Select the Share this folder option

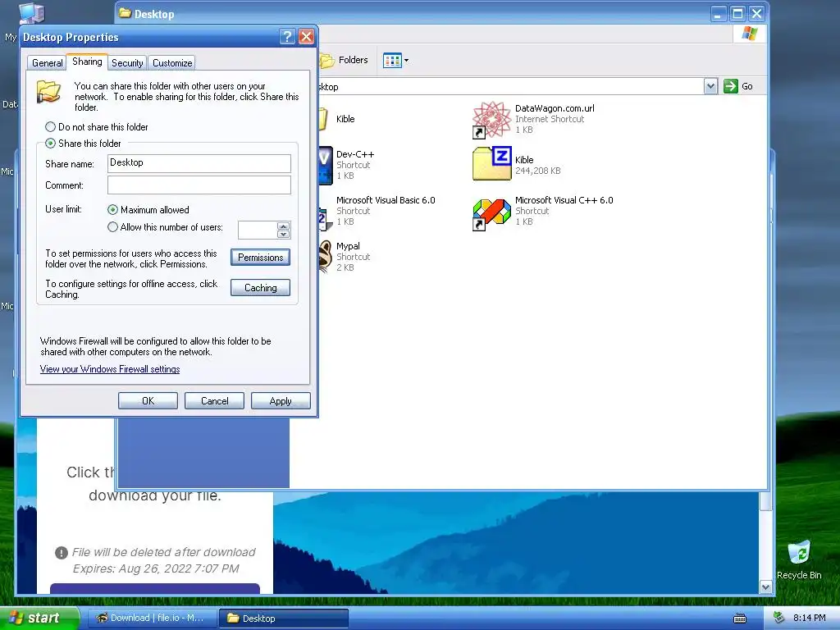tap(84, 143)
